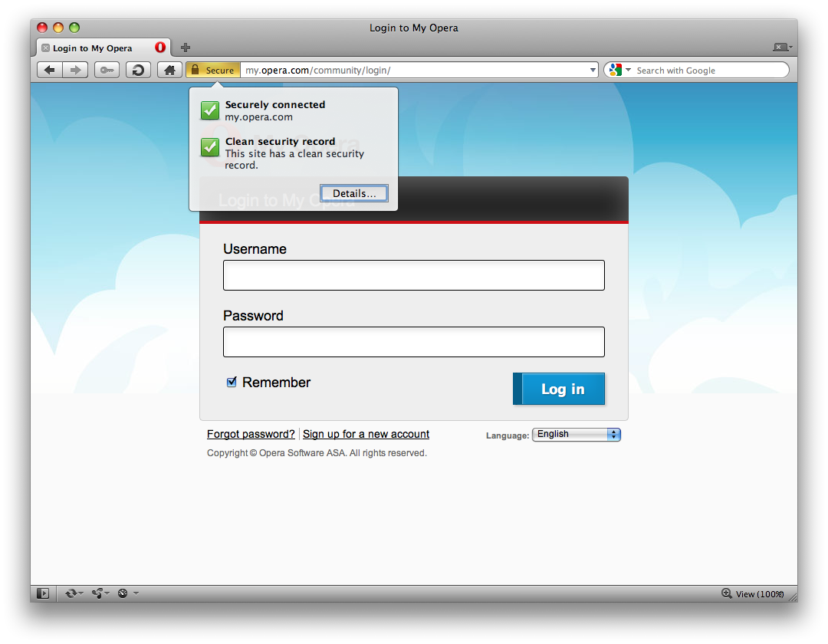Open the View (100%) zoom control

pyautogui.click(x=753, y=594)
